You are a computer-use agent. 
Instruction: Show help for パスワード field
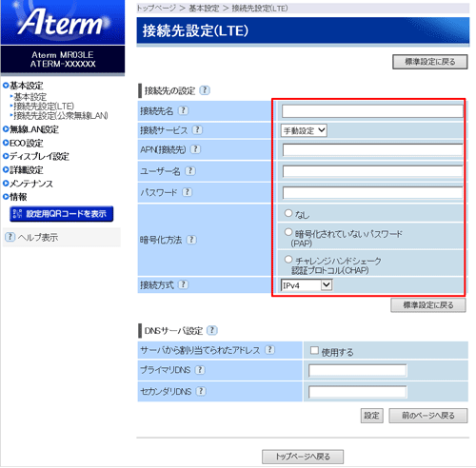click(x=188, y=192)
